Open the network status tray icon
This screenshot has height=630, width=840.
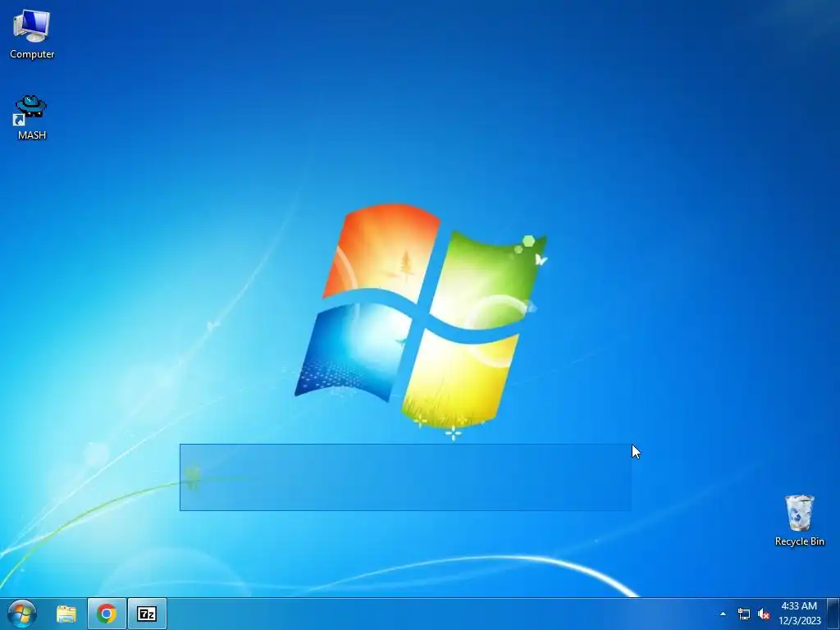(x=744, y=614)
